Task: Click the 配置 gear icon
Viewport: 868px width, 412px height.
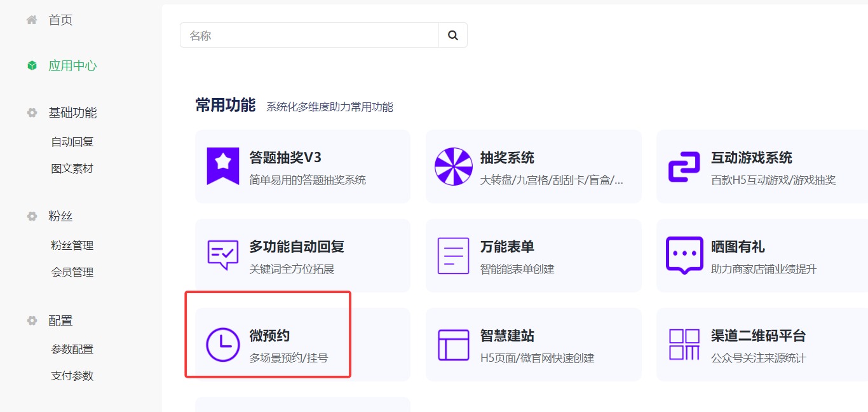Action: coord(31,320)
